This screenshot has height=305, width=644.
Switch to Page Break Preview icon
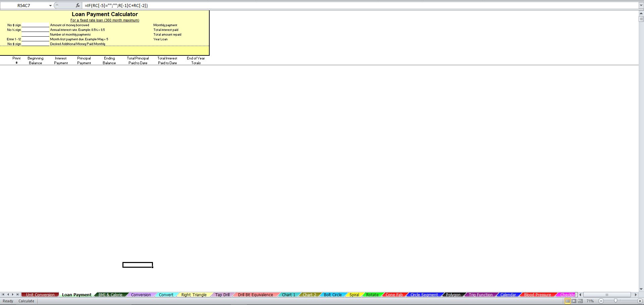[x=580, y=301]
